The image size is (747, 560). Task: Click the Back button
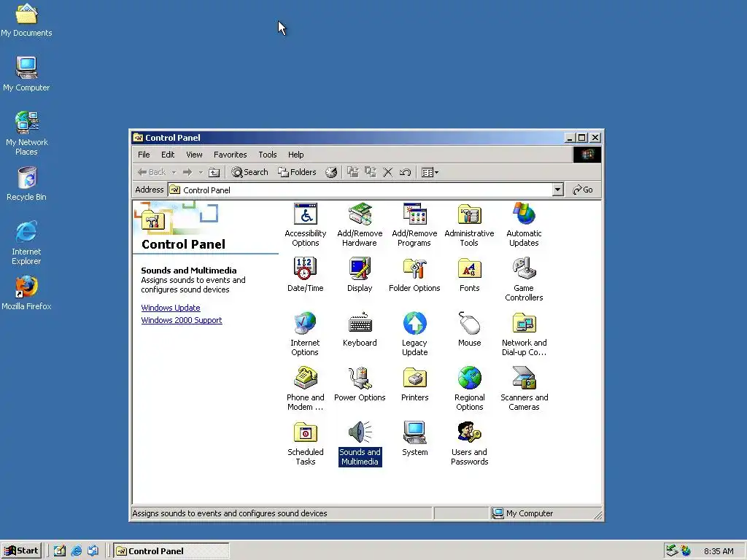tap(152, 172)
